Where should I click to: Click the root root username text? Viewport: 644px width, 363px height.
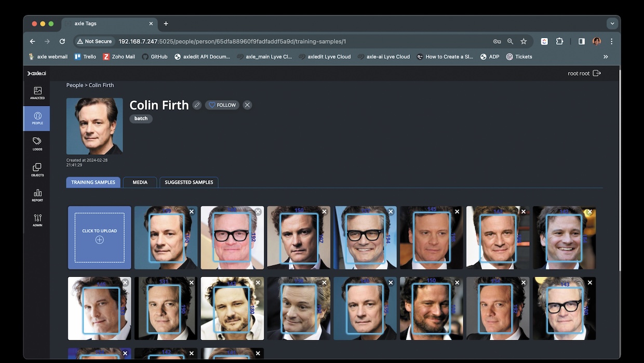coord(579,73)
